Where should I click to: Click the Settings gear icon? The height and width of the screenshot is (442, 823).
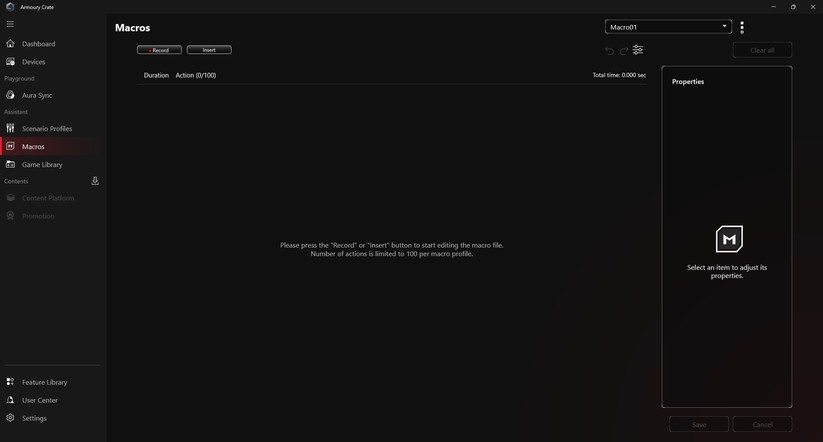coord(10,418)
